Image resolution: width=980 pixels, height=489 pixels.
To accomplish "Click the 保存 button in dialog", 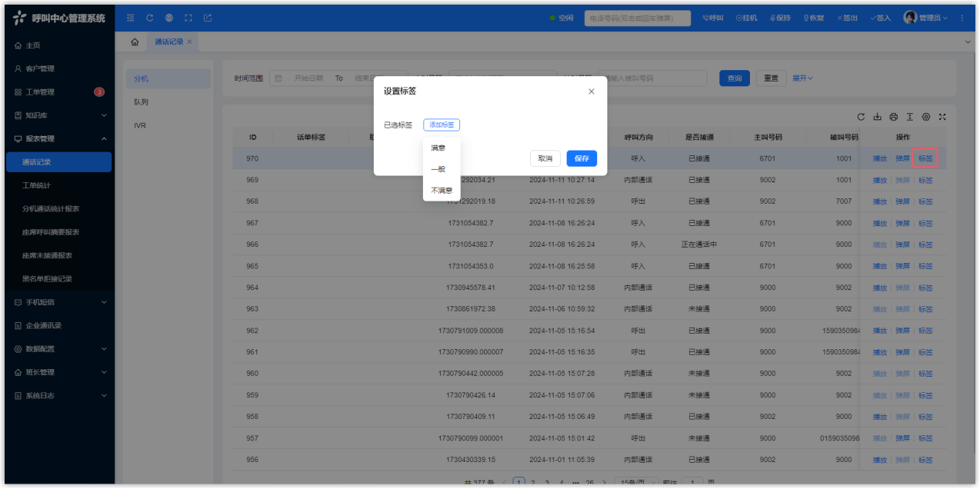I will [582, 158].
